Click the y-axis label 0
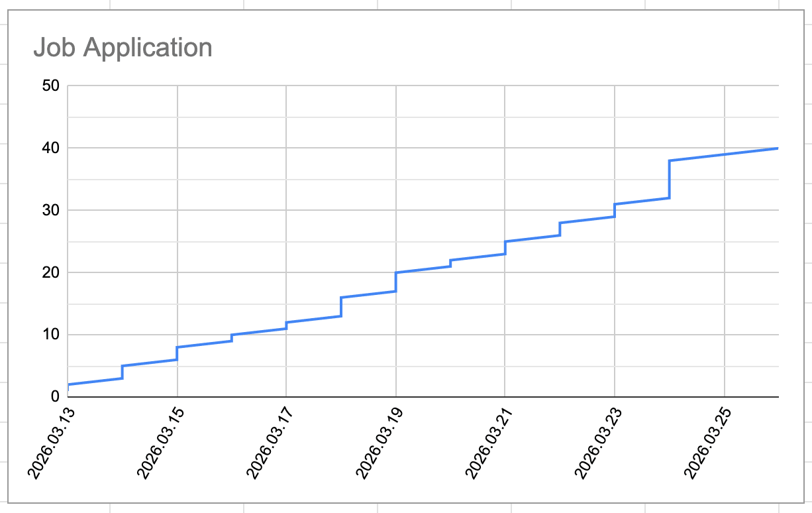Screen dimensions: 812x513 [54, 397]
